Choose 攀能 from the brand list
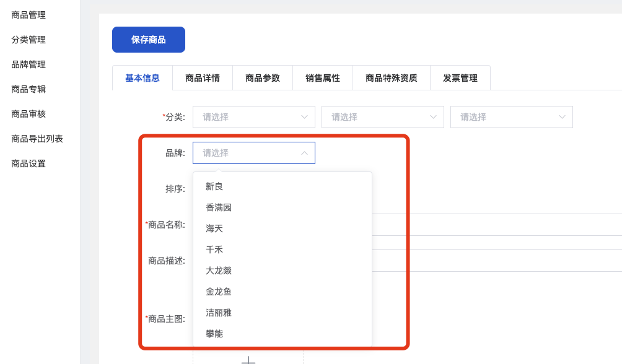Viewport: 622px width, 364px height. [x=214, y=334]
